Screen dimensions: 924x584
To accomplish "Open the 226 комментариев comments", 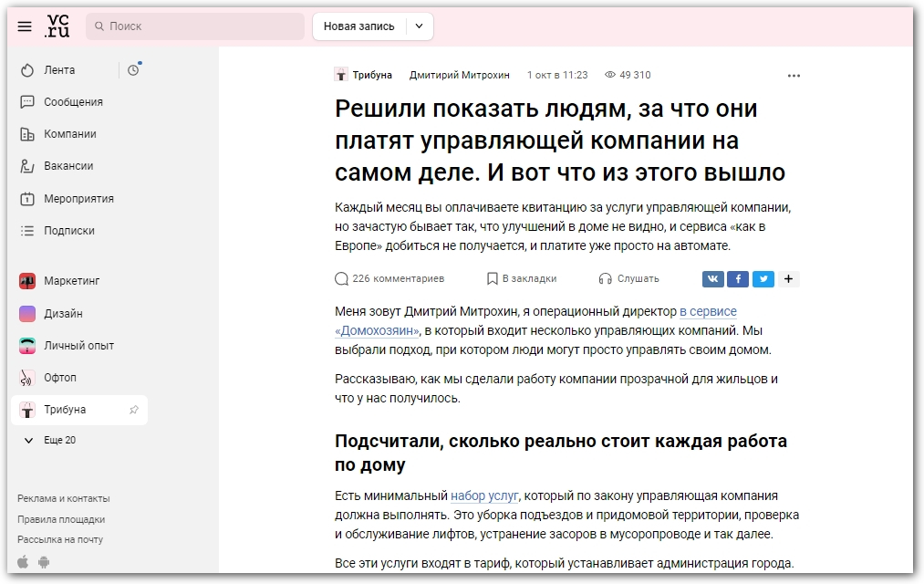I will point(389,278).
